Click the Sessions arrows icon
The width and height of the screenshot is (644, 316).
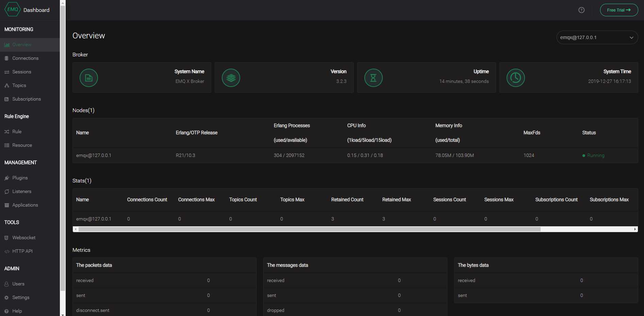click(x=7, y=72)
